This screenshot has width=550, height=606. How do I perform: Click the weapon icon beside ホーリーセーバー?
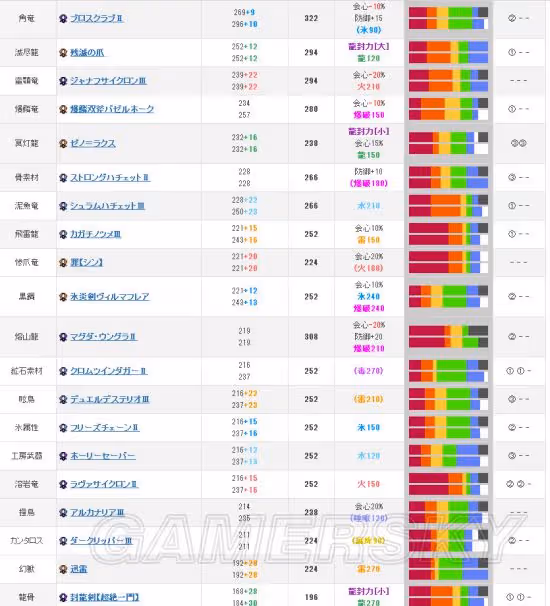63,456
